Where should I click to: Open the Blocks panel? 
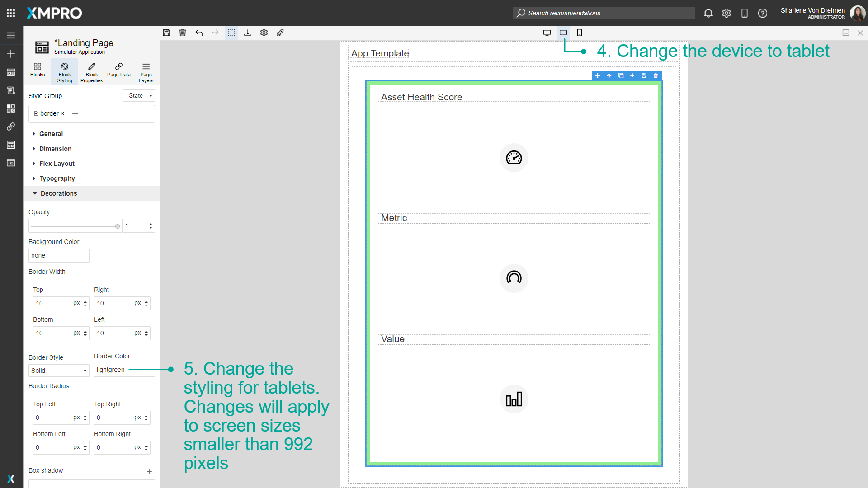point(37,71)
